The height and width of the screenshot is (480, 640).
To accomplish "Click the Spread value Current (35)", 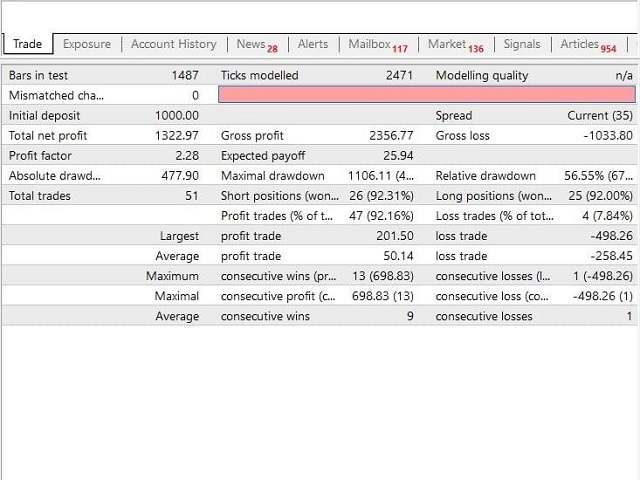I will pos(600,116).
